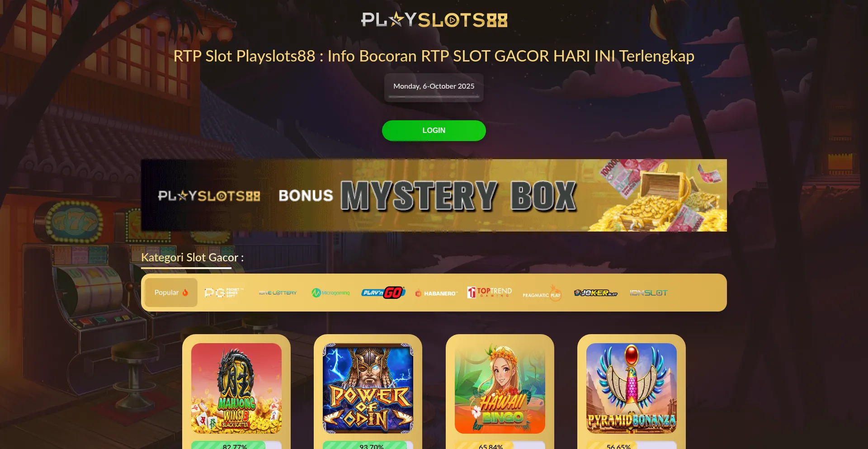
Task: Open the Bonus Mystery Box banner
Action: click(x=434, y=195)
